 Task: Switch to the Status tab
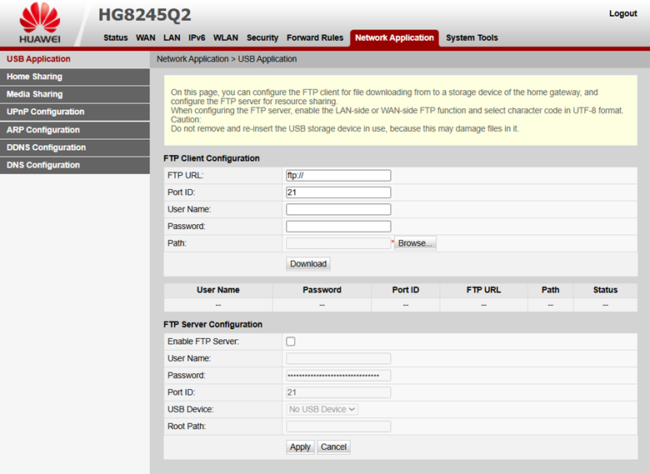click(x=115, y=38)
